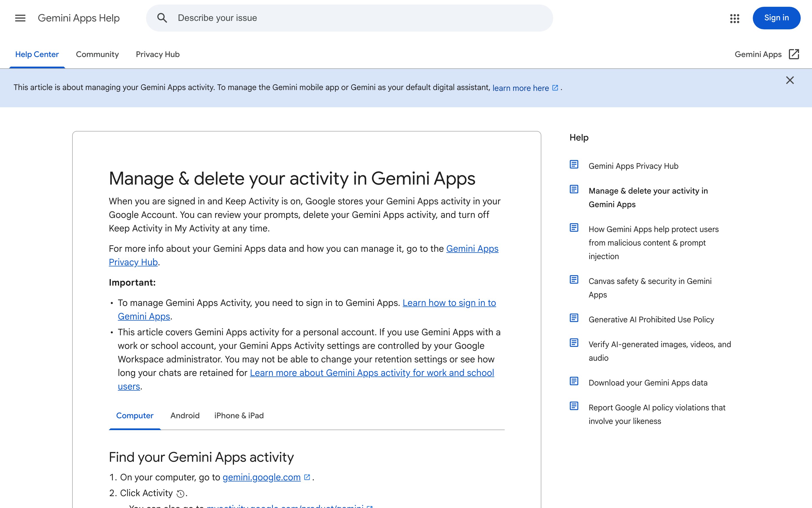Click the article icon beside Verify AI-generated images
Viewport: 812px width, 508px height.
pyautogui.click(x=574, y=343)
